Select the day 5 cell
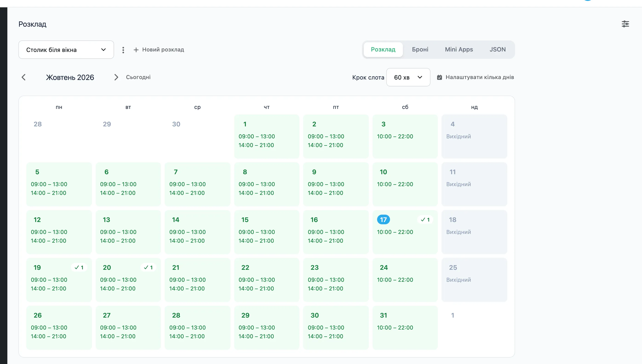 [59, 184]
